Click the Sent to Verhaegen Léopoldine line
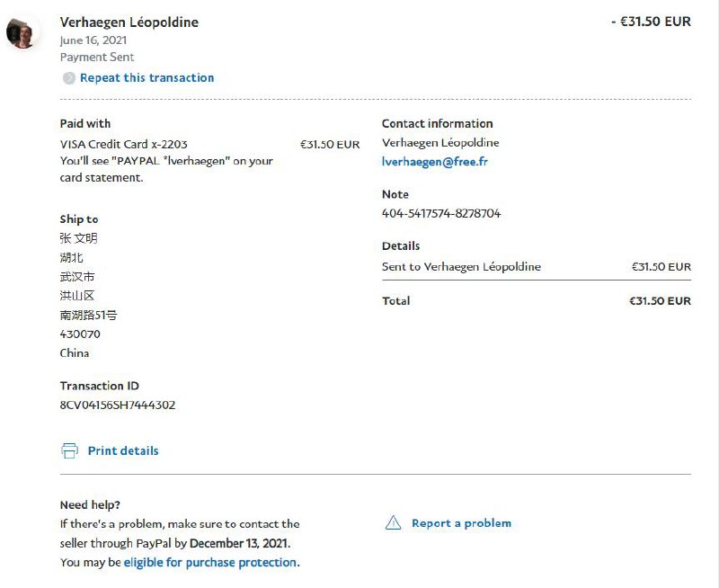Image resolution: width=719 pixels, height=588 pixels. [461, 266]
